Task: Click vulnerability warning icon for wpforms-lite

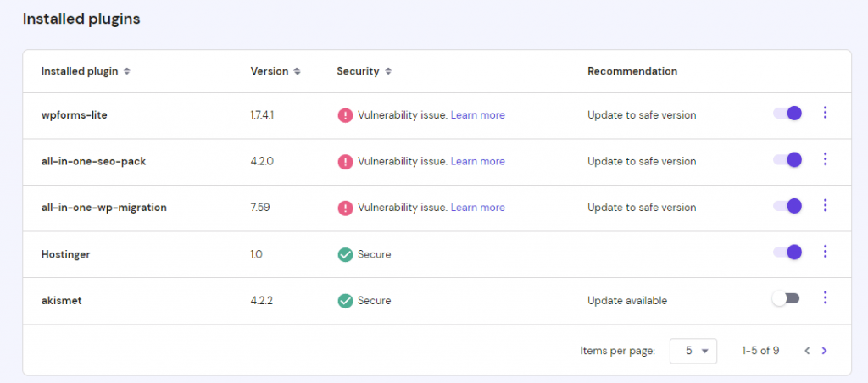Action: (x=345, y=115)
